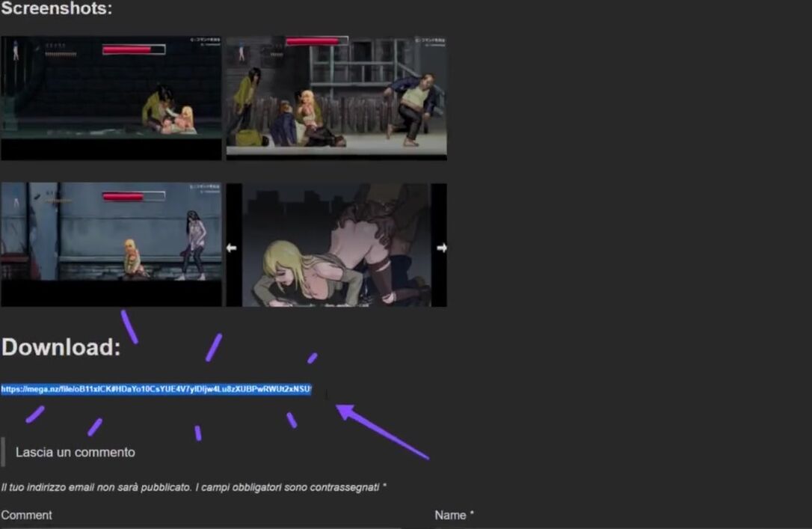Open the screenshot with the gray-blue wall
The height and width of the screenshot is (529, 812).
tap(111, 245)
